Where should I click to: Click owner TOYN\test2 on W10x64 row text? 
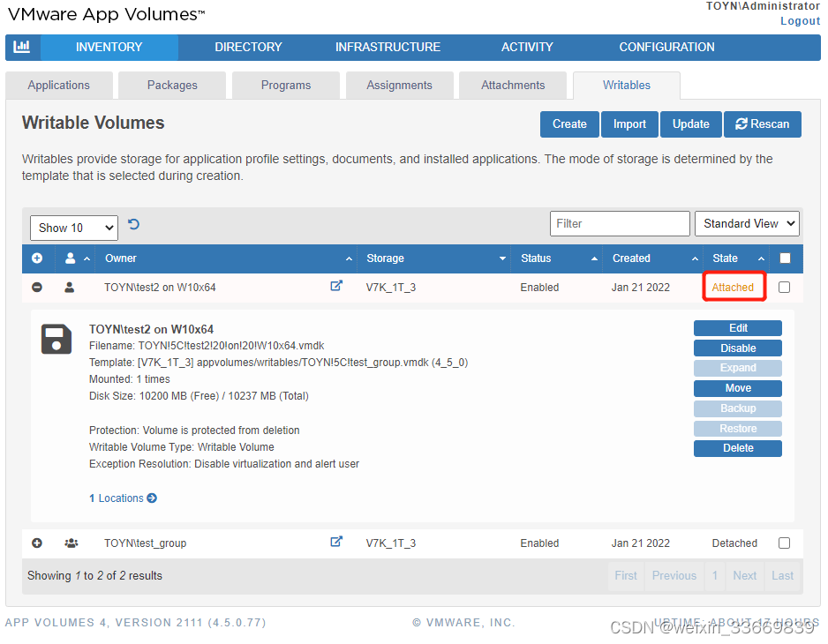160,288
